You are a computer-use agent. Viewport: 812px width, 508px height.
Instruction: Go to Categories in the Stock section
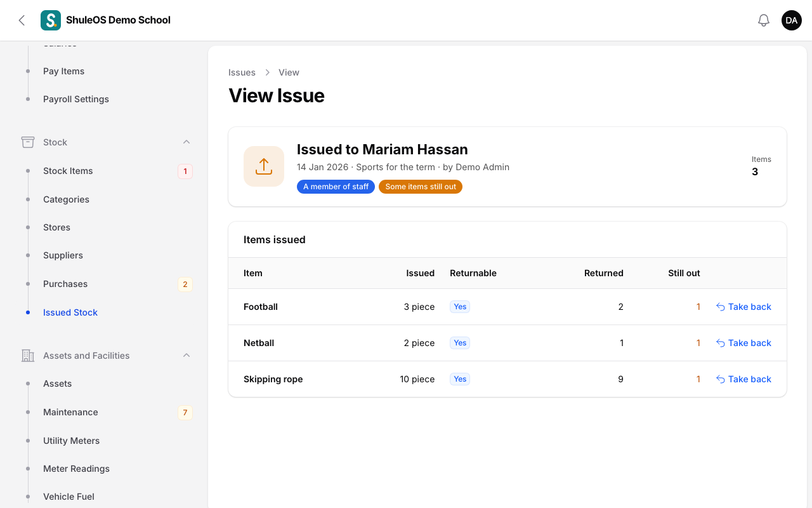pyautogui.click(x=66, y=199)
